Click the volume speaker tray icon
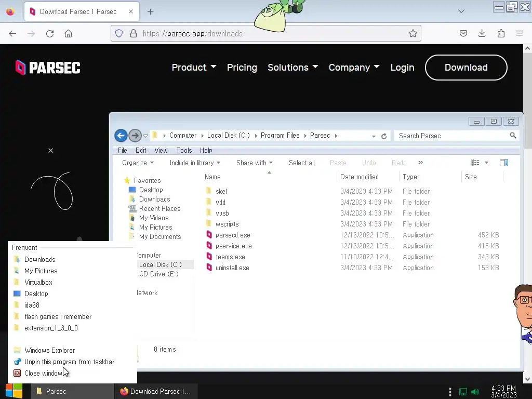Image resolution: width=532 pixels, height=399 pixels. [x=475, y=392]
